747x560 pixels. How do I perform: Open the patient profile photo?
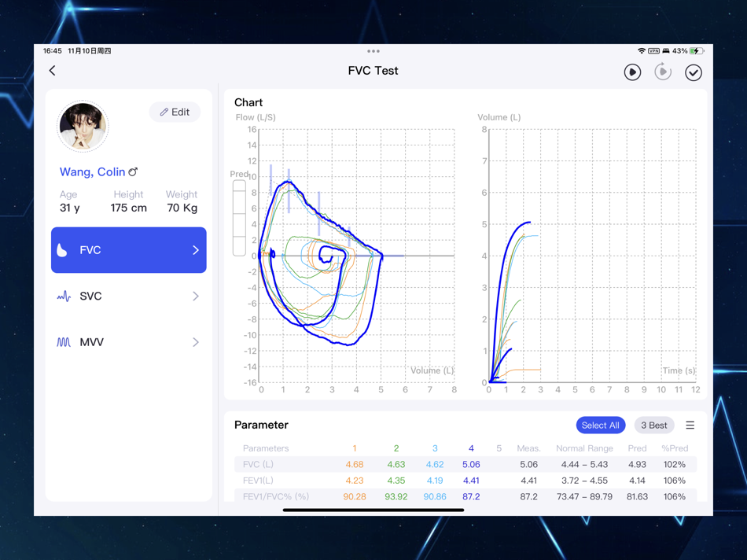pos(83,127)
